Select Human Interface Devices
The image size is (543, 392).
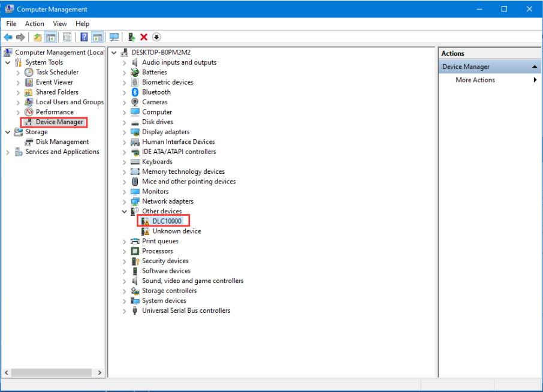click(x=179, y=142)
